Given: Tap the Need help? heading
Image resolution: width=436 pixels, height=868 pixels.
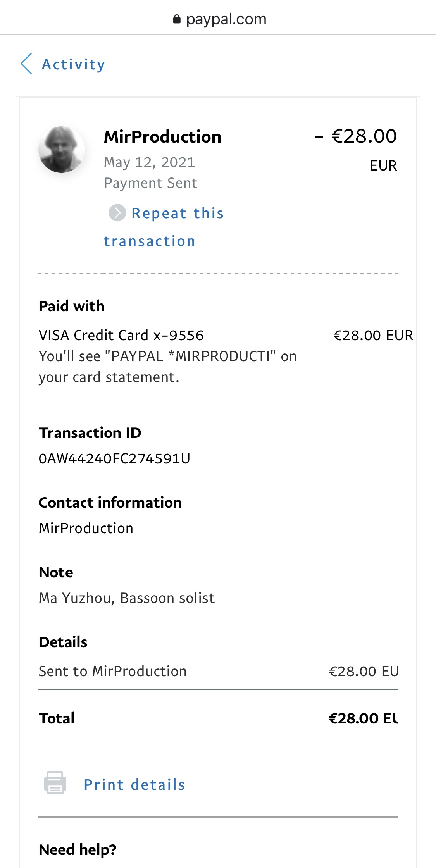Looking at the screenshot, I should (78, 850).
